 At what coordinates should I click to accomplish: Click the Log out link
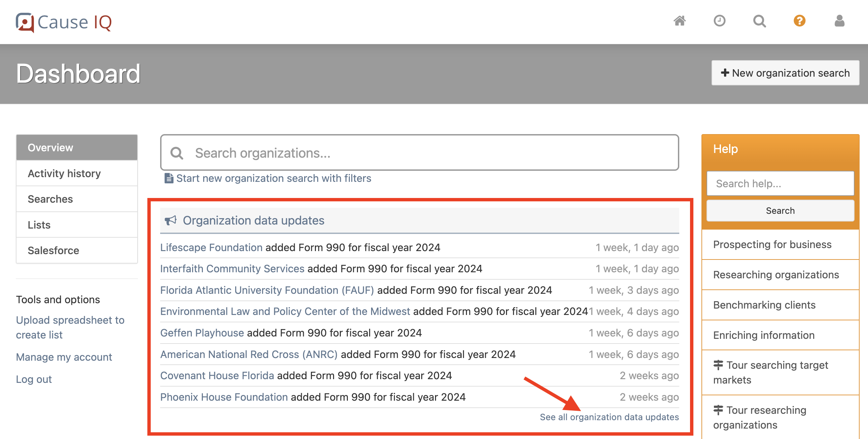[34, 379]
